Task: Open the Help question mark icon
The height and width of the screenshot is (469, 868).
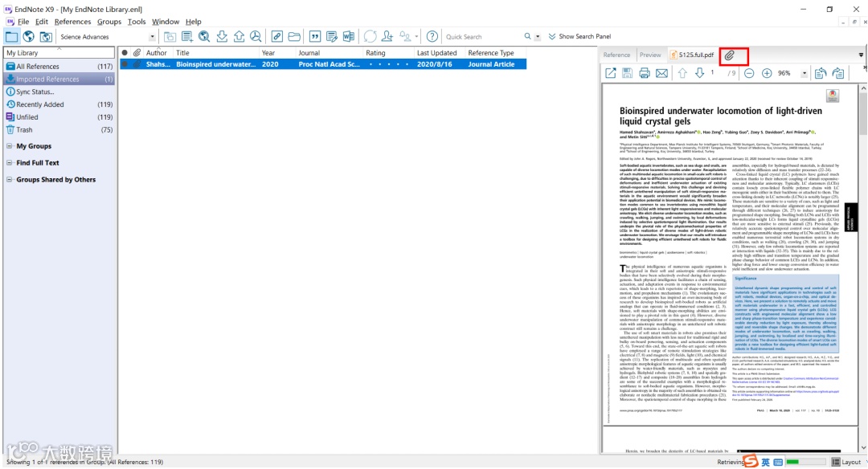Action: 432,36
